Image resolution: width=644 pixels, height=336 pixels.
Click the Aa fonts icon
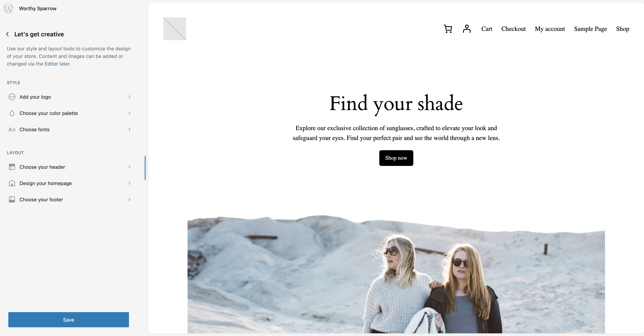pos(12,129)
